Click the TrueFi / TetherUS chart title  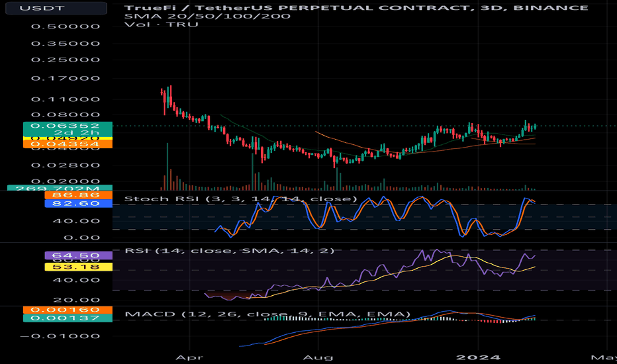[x=356, y=7]
